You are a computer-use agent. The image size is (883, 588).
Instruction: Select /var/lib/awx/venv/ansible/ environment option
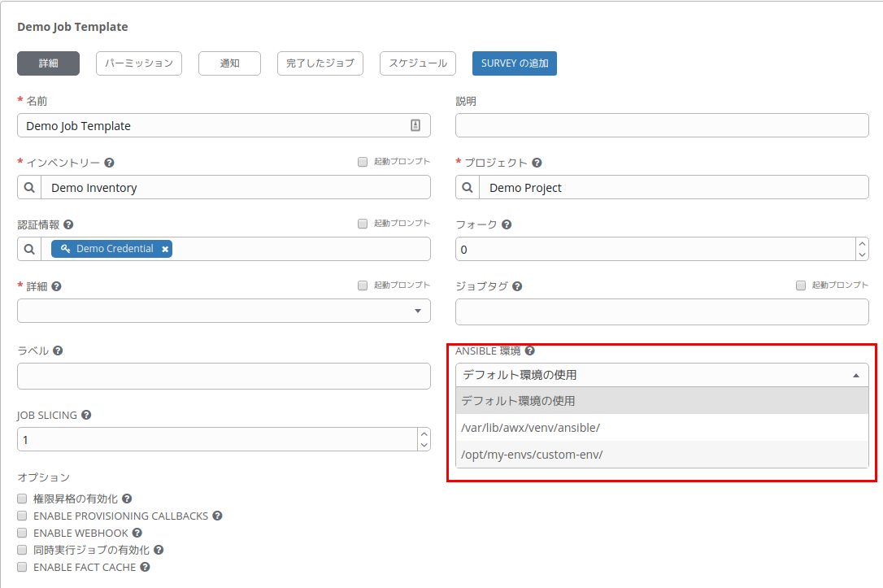pos(662,428)
